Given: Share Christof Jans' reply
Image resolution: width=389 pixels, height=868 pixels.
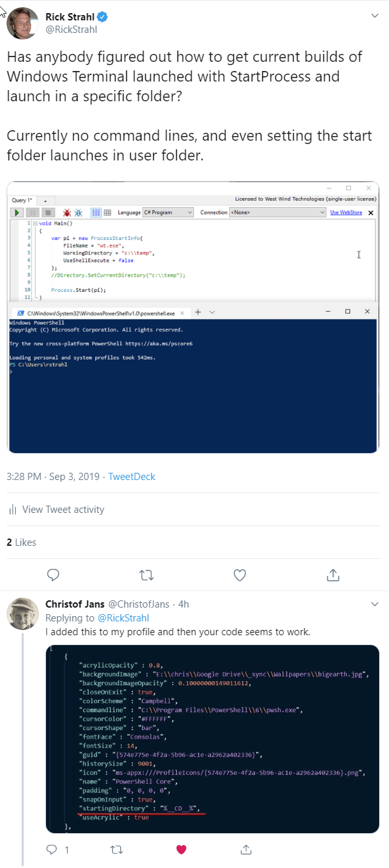Looking at the screenshot, I should (246, 850).
